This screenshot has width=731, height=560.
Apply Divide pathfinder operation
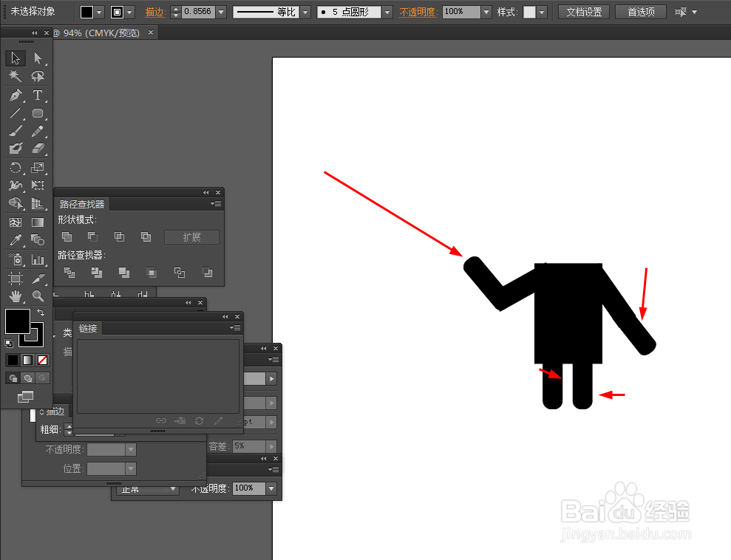(x=69, y=273)
